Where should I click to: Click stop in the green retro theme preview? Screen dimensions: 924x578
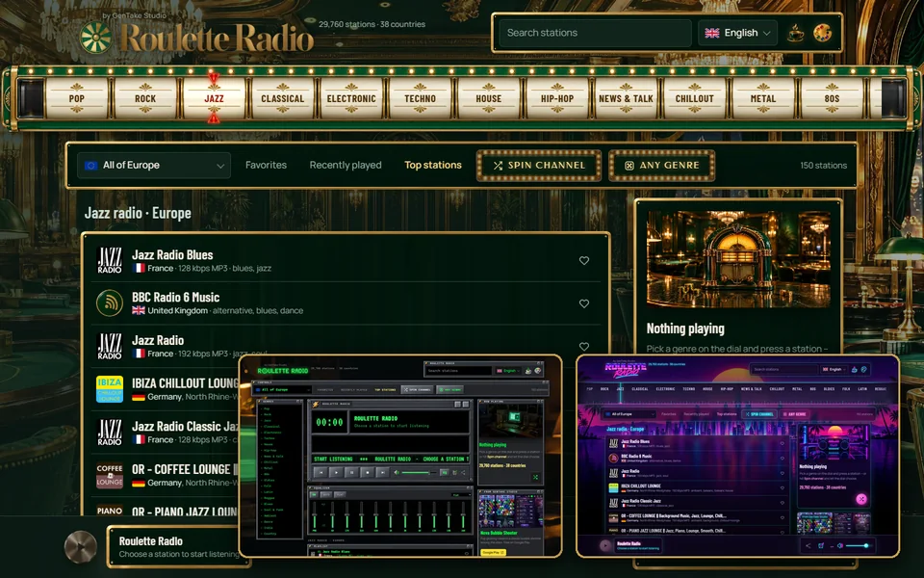coord(367,472)
